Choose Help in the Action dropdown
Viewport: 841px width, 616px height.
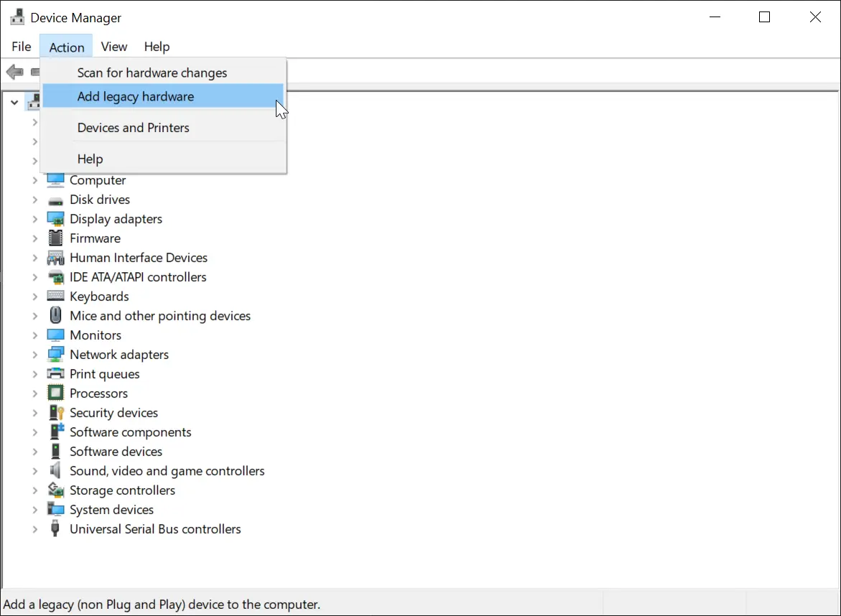[164, 159]
